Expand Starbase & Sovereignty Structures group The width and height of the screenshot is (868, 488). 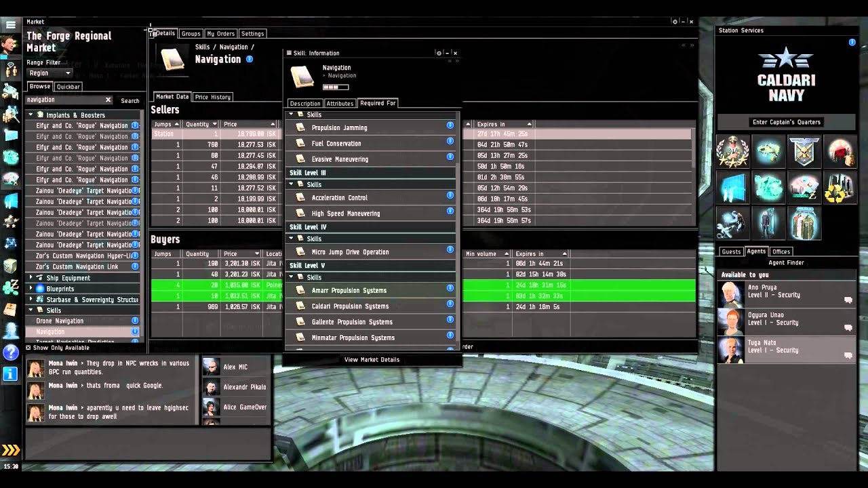[31, 299]
